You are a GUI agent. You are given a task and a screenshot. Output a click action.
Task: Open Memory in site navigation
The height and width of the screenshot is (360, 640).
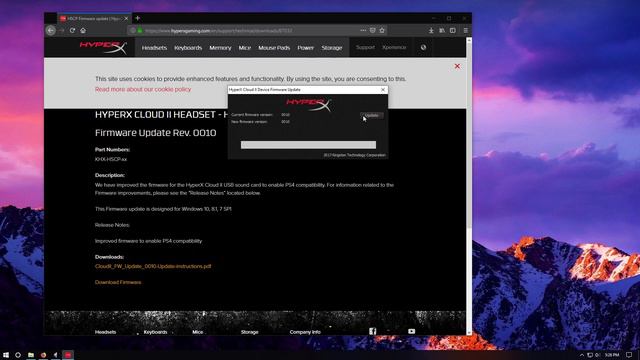point(220,48)
